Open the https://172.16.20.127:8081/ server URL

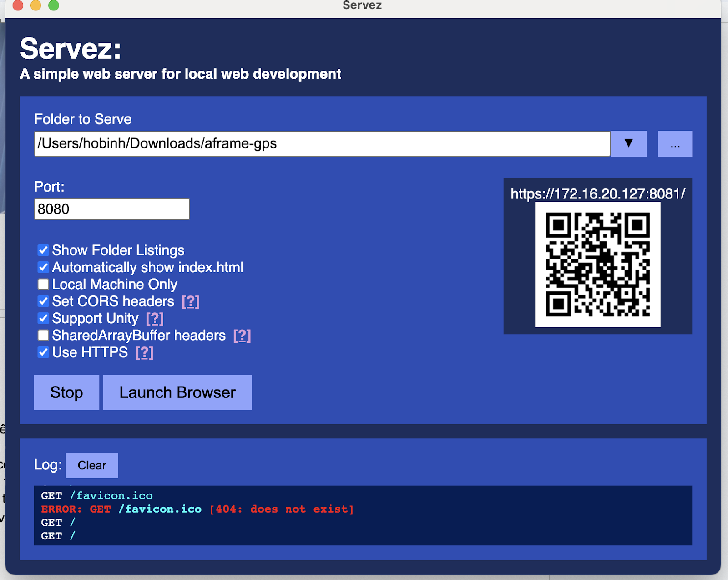tap(598, 194)
